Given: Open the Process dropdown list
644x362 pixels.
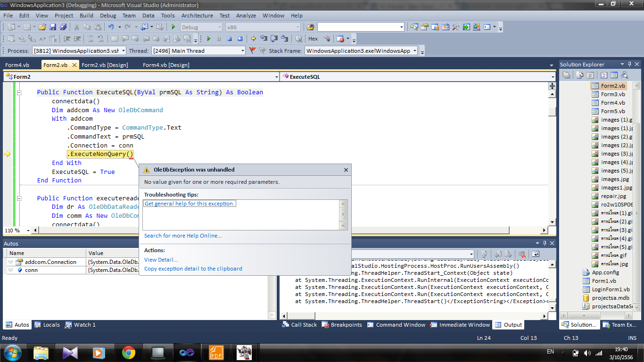Looking at the screenshot, I should 124,50.
